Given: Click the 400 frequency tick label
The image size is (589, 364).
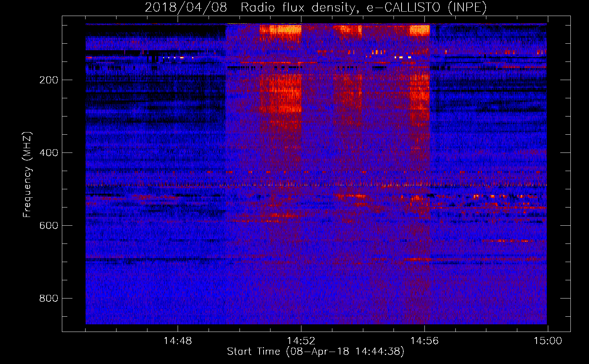Looking at the screenshot, I should pos(48,153).
